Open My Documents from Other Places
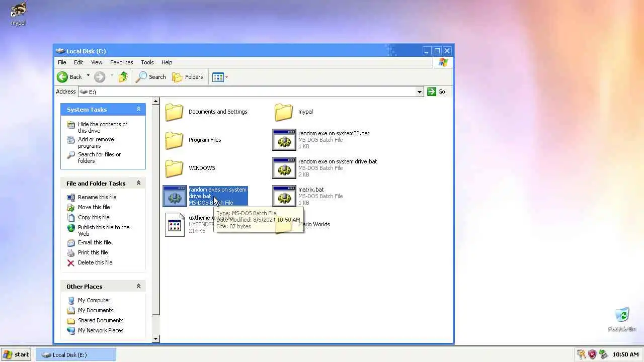Screen dimensions: 644x362 tap(96, 310)
